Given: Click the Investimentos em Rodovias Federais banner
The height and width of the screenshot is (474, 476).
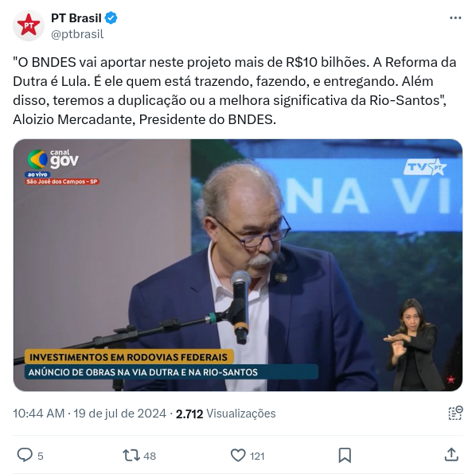Looking at the screenshot, I should click(129, 357).
